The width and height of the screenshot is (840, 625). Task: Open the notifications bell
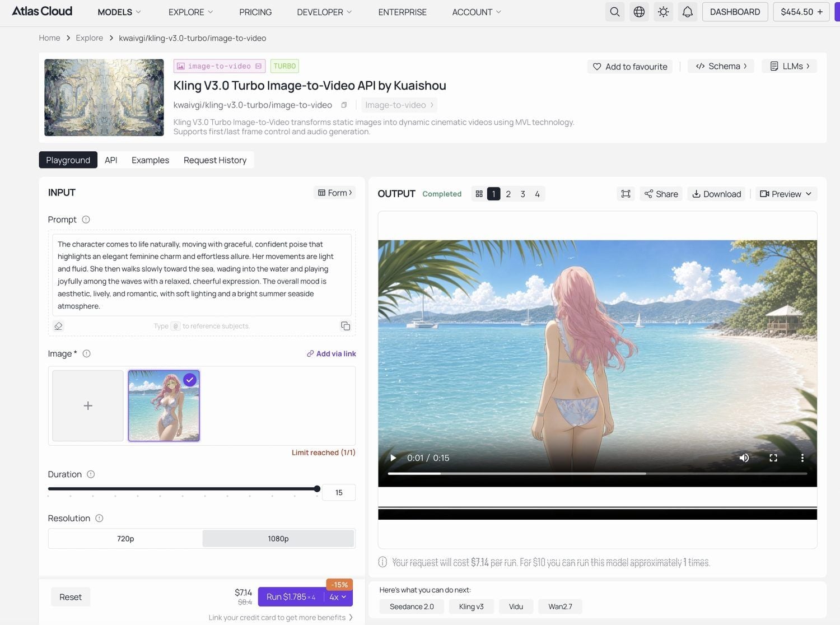(688, 12)
